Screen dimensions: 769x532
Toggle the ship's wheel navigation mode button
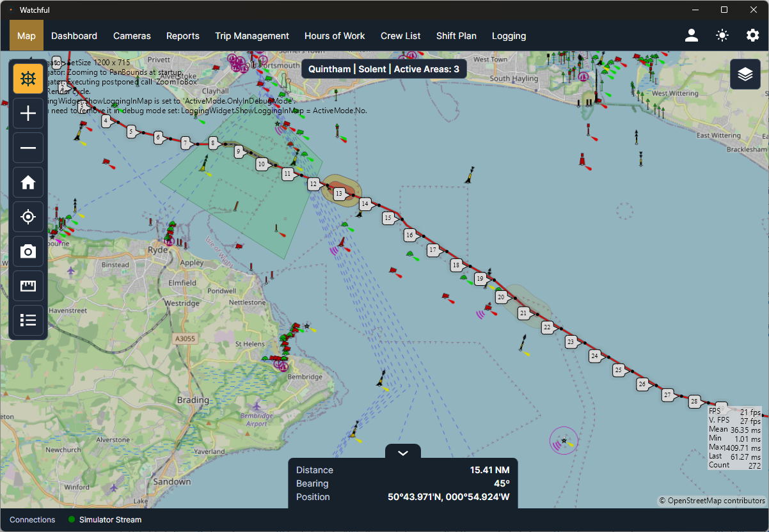tap(28, 79)
